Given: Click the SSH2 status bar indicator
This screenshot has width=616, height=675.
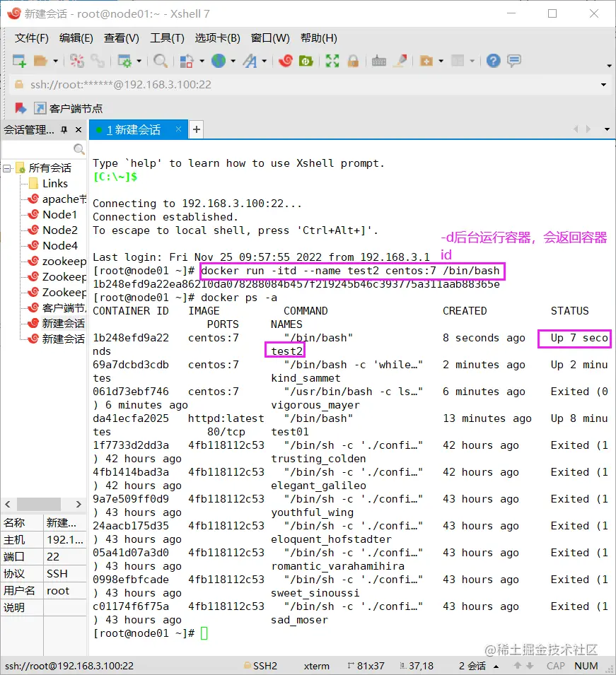Looking at the screenshot, I should coord(260,666).
